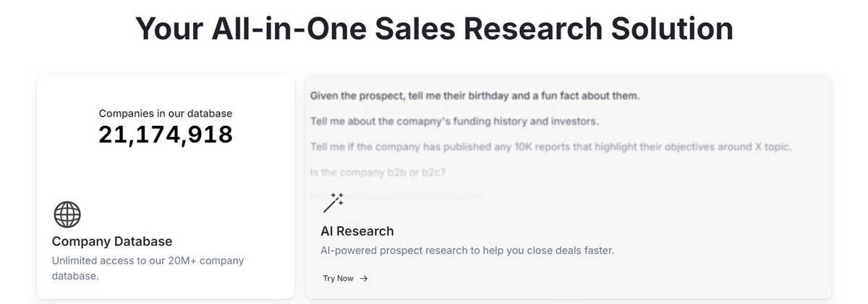Image resolution: width=868 pixels, height=304 pixels.
Task: Click the globe icon above Company Database
Action: pos(67,215)
